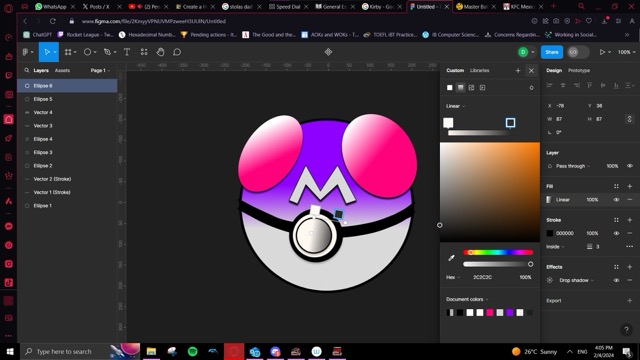Select the Vector 2 (Stroke) layer

pyautogui.click(x=67, y=179)
